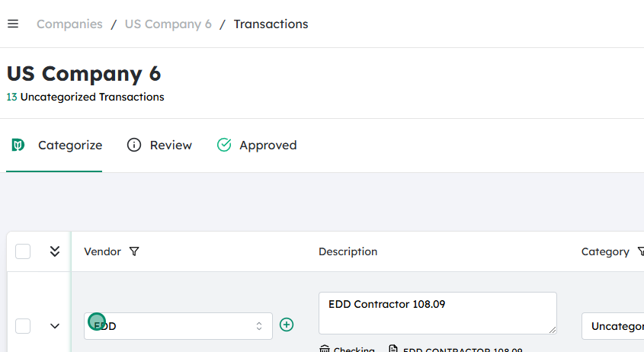Go to Companies breadcrumb link
This screenshot has height=352, width=644.
69,24
